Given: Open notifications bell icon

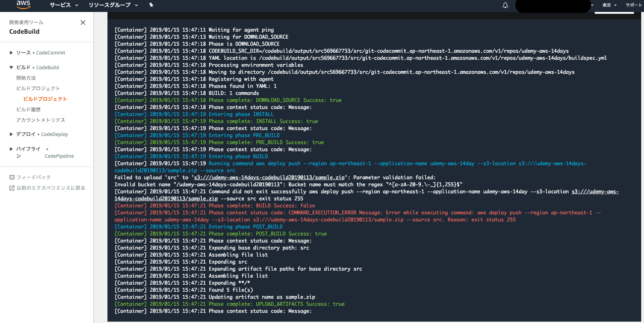Looking at the screenshot, I should click(505, 5).
